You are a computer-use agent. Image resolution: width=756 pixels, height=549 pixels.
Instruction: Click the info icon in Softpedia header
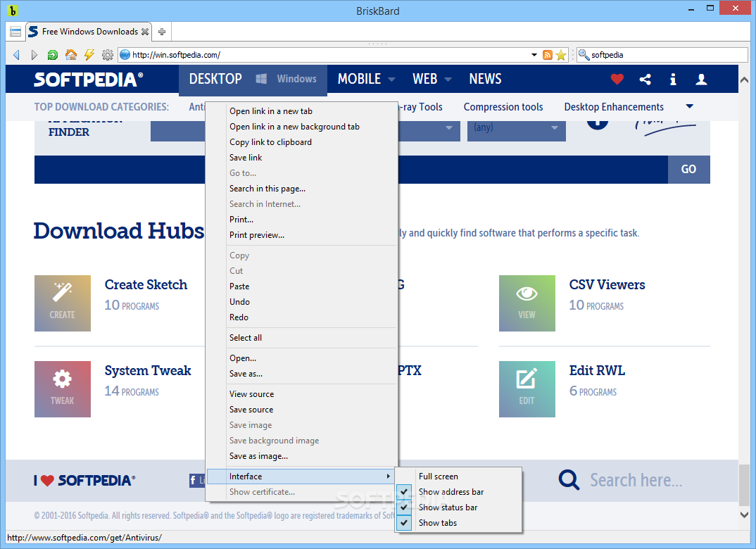[673, 79]
